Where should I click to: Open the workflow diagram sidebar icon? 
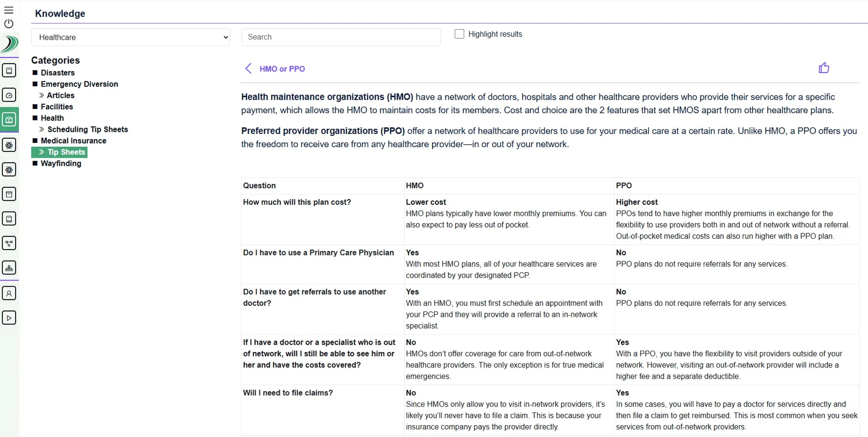pos(9,243)
